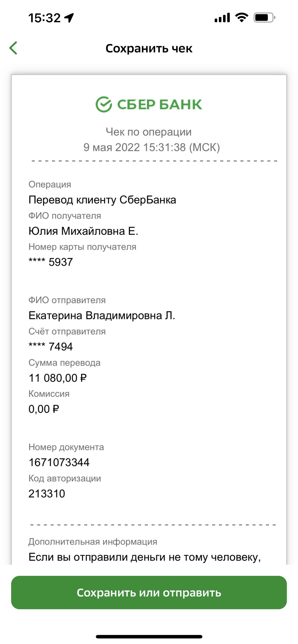
Task: Tap the Сохранить чек title
Action: [149, 48]
